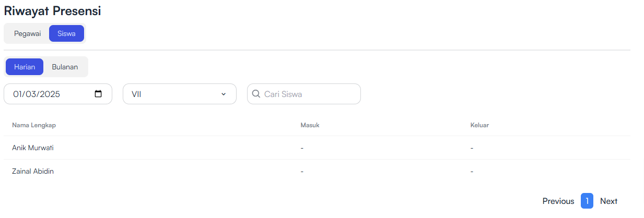
Task: Select page number 1
Action: click(587, 201)
